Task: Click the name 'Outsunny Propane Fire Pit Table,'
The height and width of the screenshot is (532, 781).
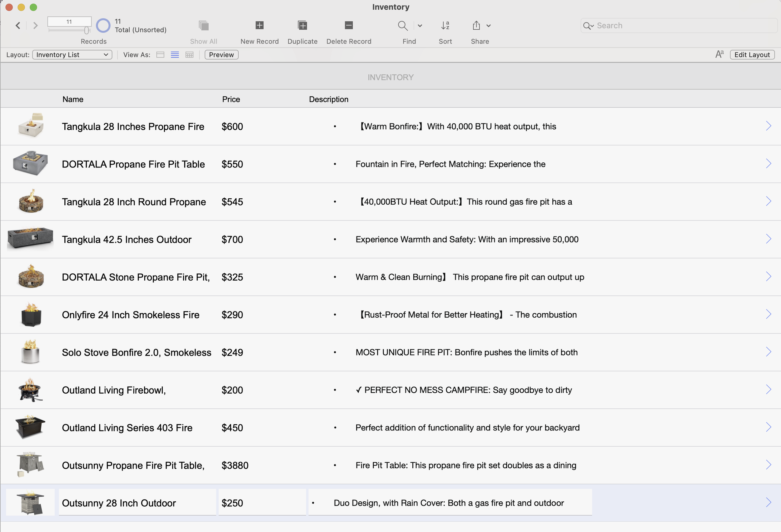Action: 133,465
